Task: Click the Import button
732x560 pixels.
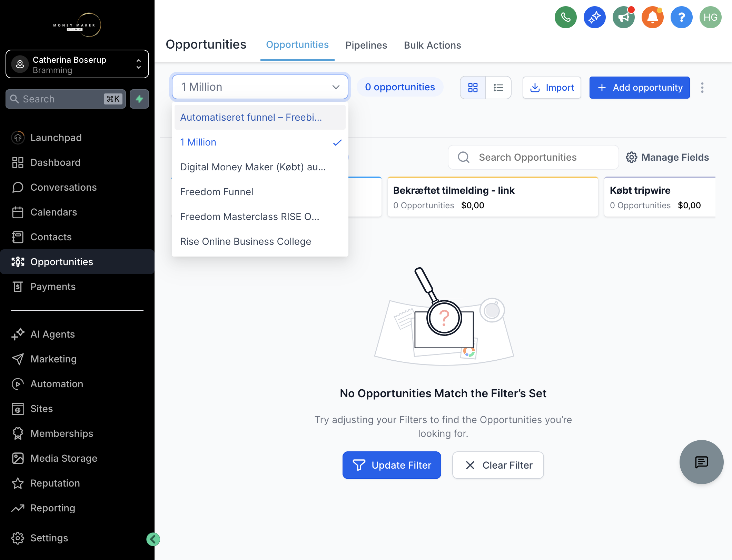Action: [x=552, y=88]
